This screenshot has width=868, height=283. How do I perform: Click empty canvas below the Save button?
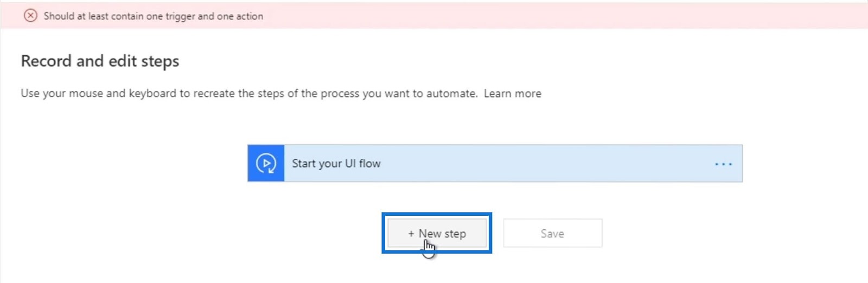pyautogui.click(x=552, y=266)
